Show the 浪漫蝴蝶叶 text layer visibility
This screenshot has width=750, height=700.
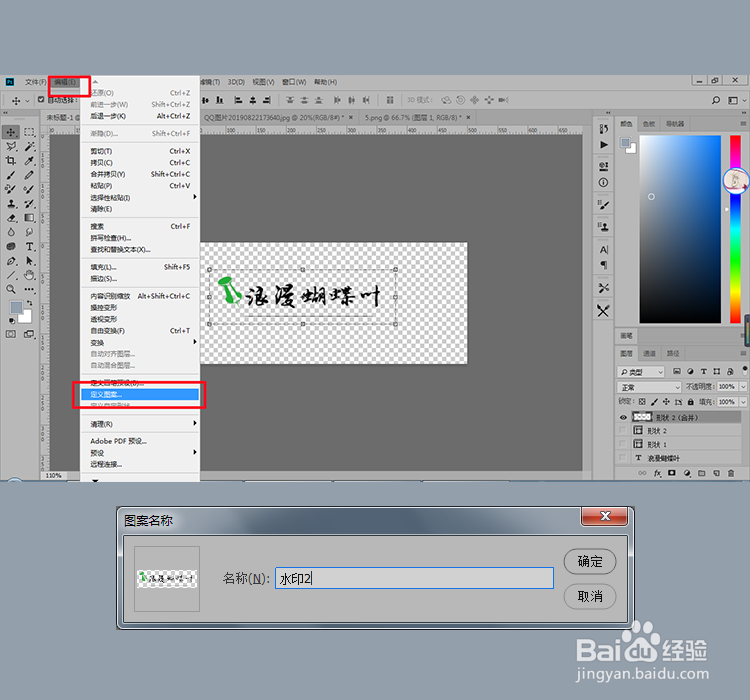(623, 458)
